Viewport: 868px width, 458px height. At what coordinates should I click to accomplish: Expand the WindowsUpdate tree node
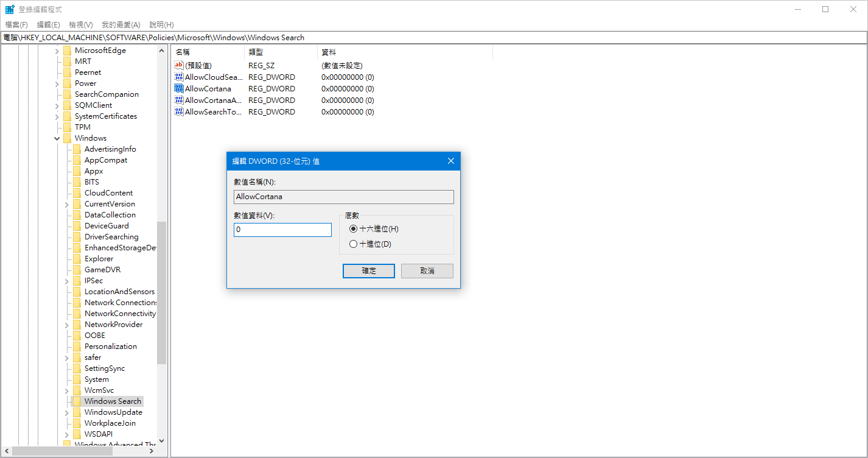coord(67,412)
